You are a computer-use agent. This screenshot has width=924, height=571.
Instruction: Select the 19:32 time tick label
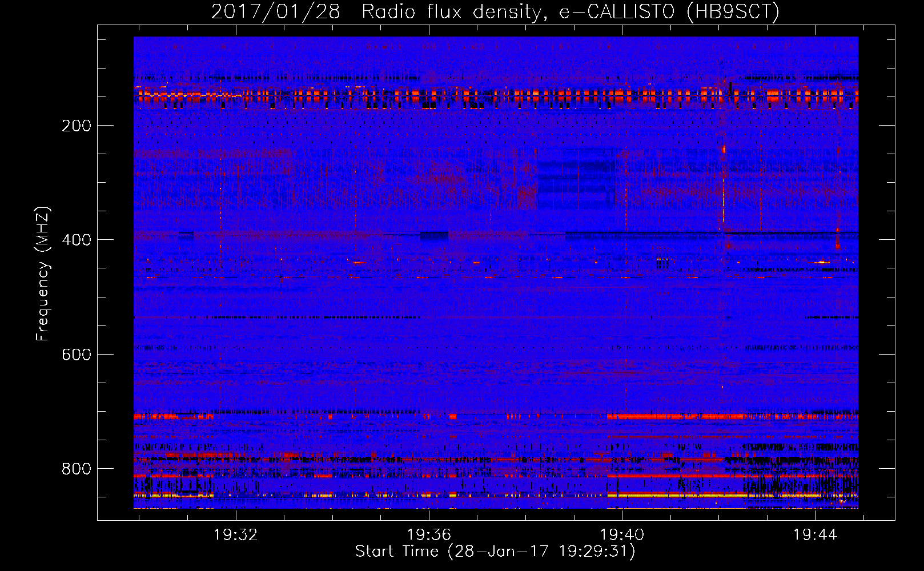pyautogui.click(x=235, y=534)
